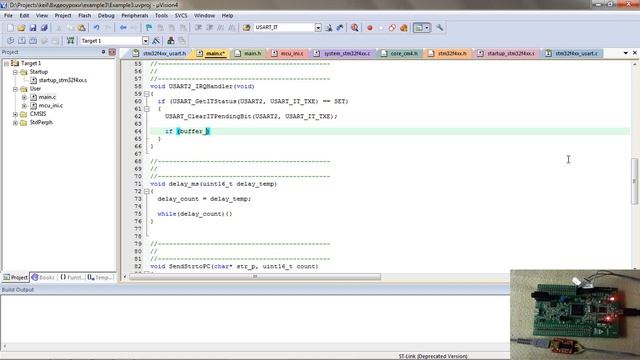Collapse the code fold at line 72

point(147,191)
